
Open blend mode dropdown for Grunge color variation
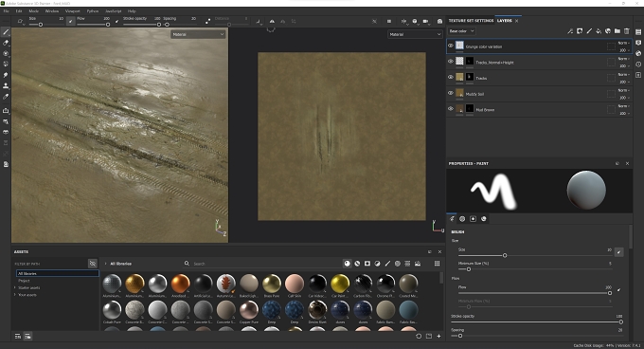pos(624,43)
